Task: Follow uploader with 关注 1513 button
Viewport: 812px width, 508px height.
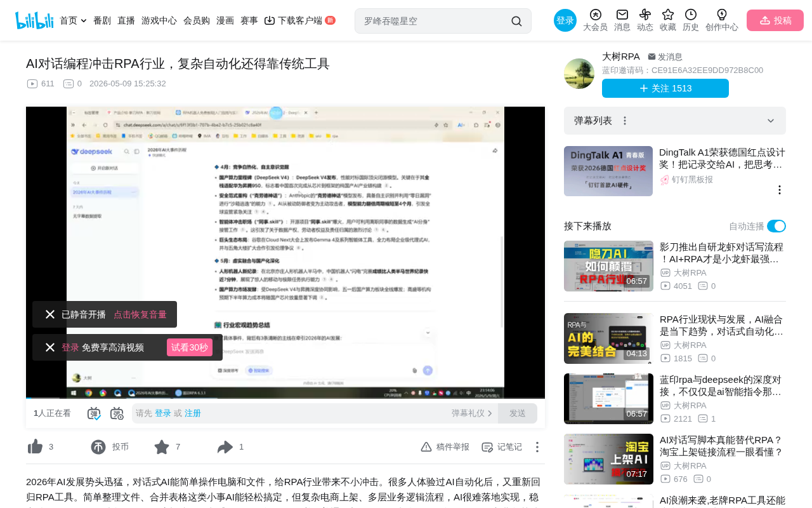Action: click(665, 88)
